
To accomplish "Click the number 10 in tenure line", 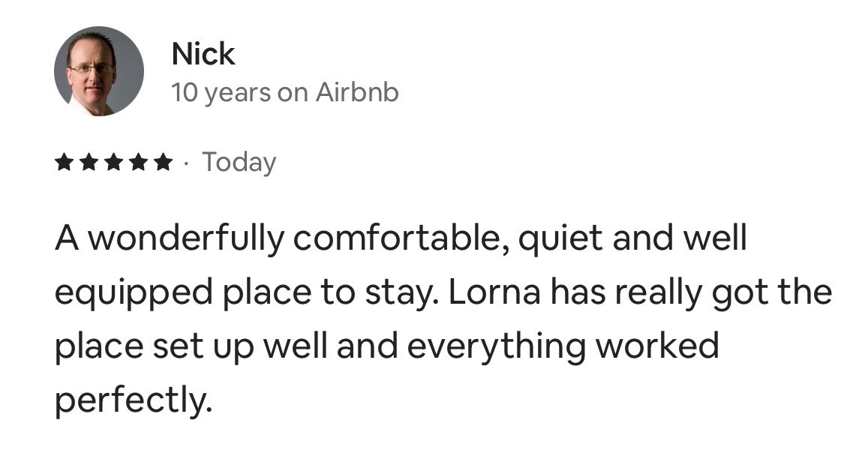I will click(x=185, y=92).
